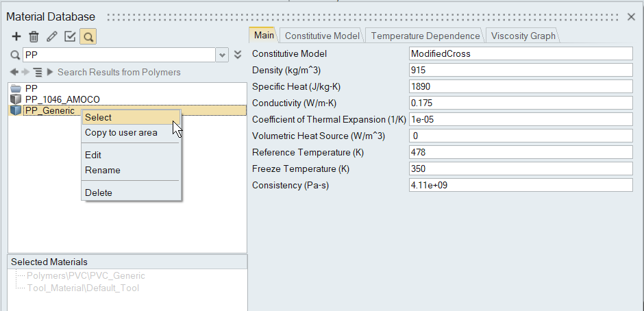644x311 pixels.
Task: Click the checkmark select icon in toolbar
Action: click(69, 36)
